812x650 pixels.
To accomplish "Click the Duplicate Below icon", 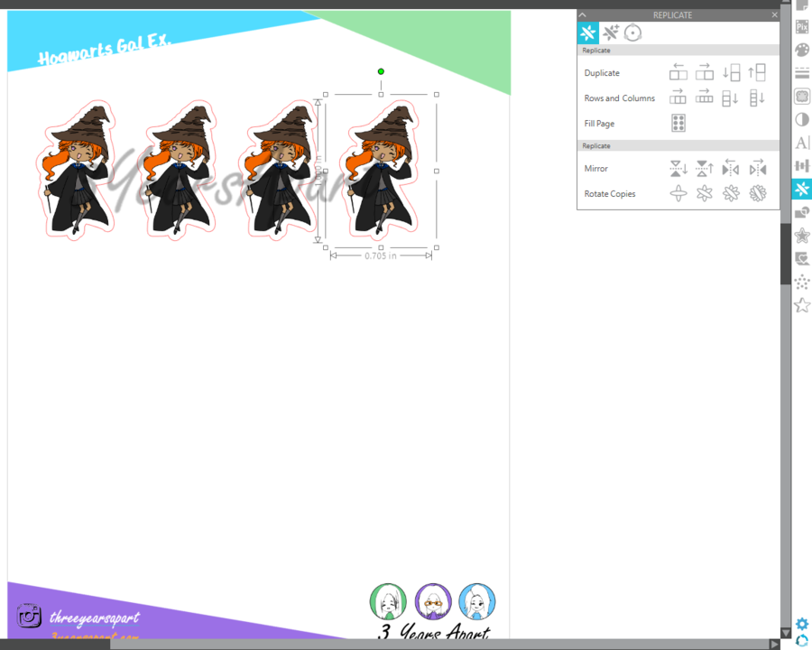I will (x=730, y=73).
